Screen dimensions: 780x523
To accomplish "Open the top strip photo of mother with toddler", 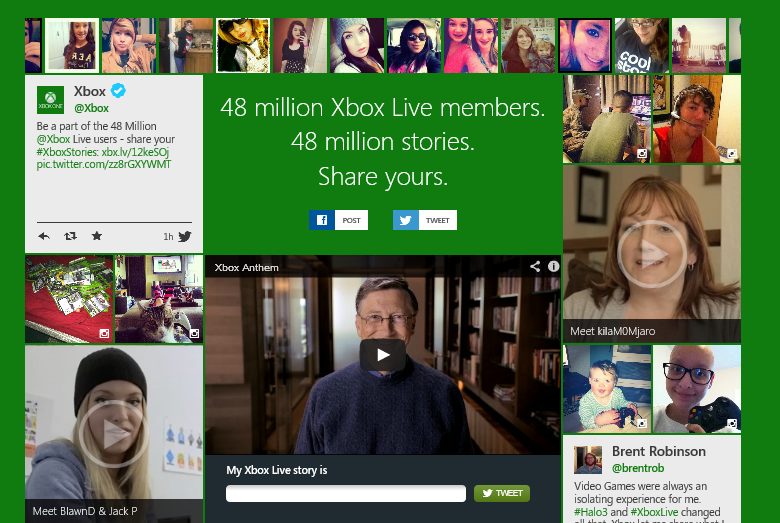I will coord(528,45).
